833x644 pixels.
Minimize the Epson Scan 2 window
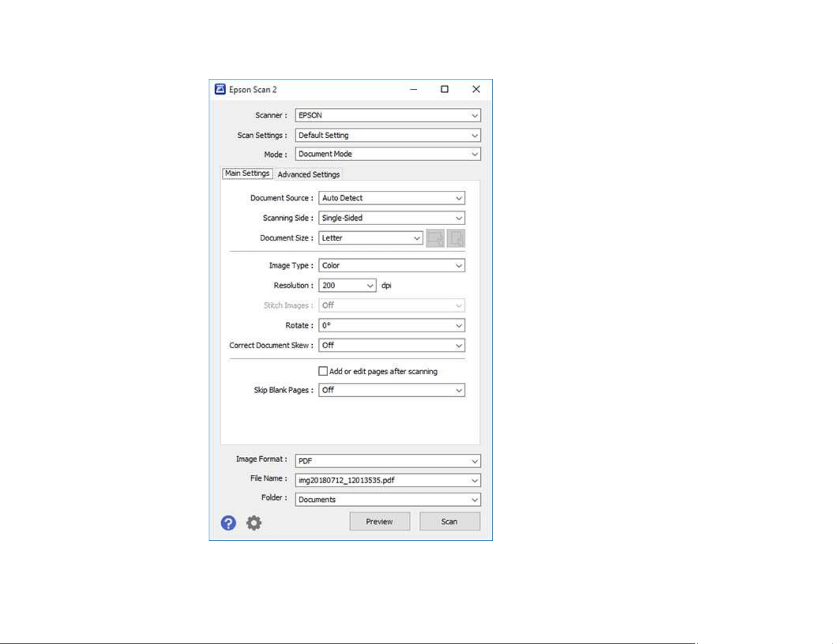(x=414, y=89)
